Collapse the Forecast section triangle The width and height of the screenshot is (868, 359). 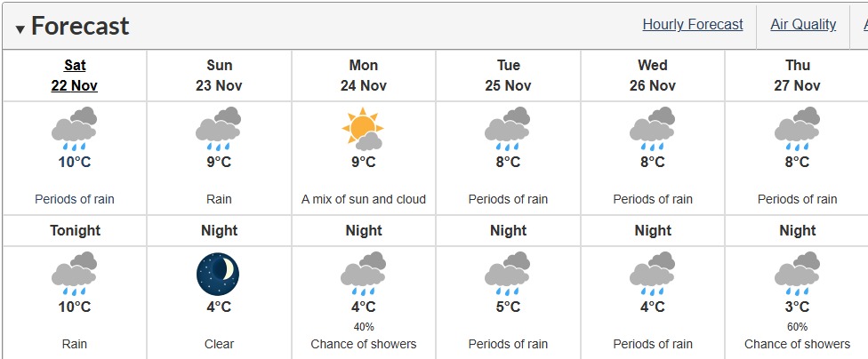coord(20,29)
